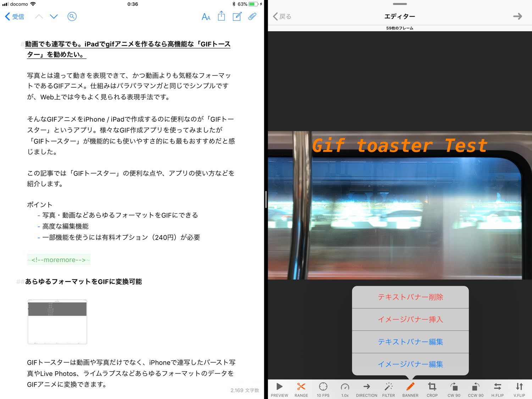
Task: Open the Aa text format options
Action: pyautogui.click(x=206, y=16)
